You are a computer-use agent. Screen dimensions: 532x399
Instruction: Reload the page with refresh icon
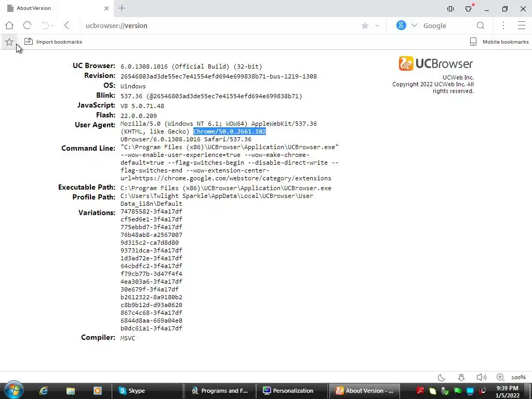pos(27,25)
